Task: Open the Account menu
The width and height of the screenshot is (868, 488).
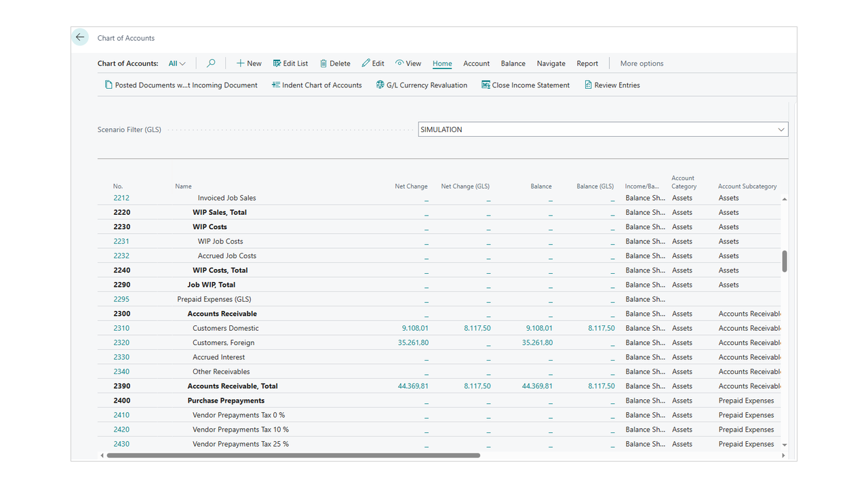Action: click(x=477, y=63)
